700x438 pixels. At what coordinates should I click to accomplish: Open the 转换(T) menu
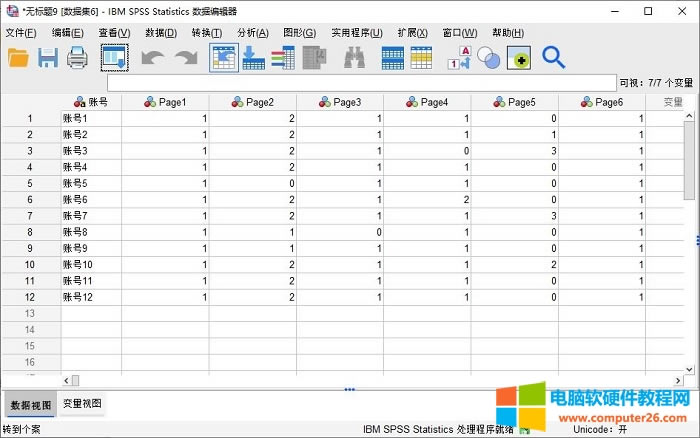point(206,33)
